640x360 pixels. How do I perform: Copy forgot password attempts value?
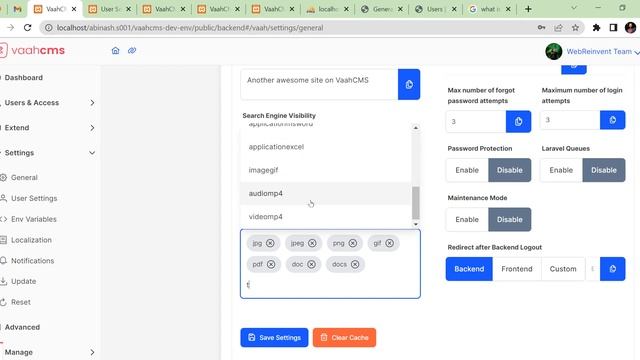(518, 121)
